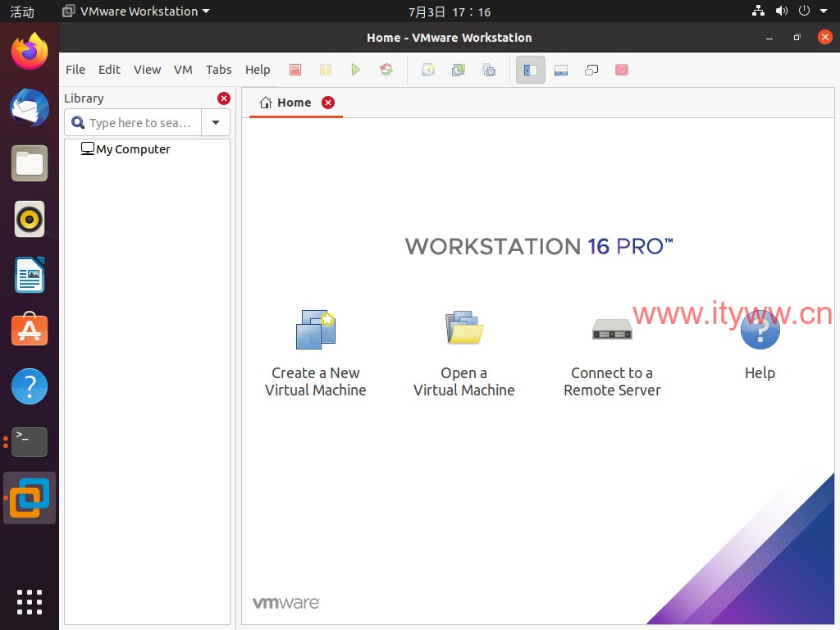Close the Home tab

[328, 103]
